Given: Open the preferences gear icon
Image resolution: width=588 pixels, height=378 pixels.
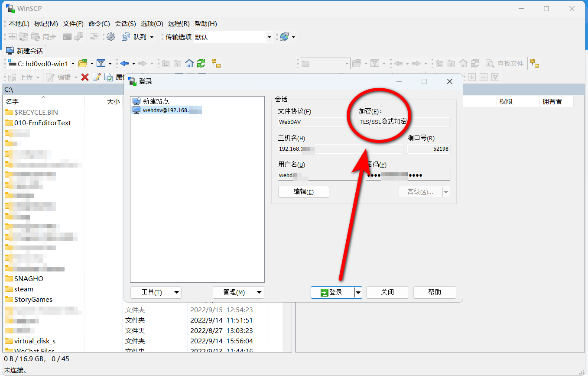Looking at the screenshot, I should (x=111, y=37).
